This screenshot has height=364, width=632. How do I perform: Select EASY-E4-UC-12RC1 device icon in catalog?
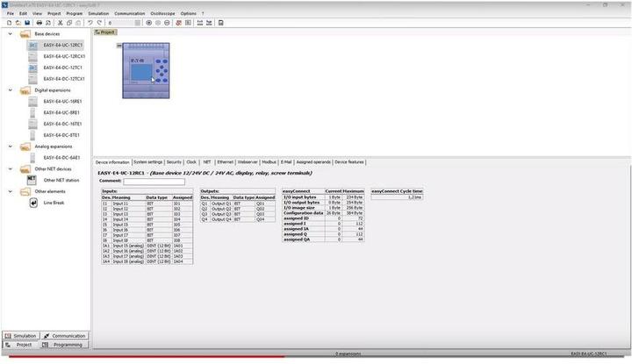click(x=32, y=45)
